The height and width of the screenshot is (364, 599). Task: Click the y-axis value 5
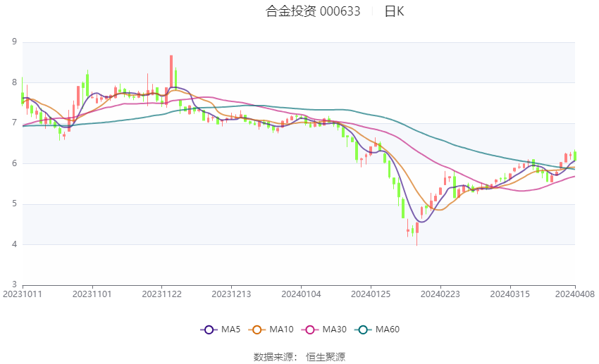point(15,203)
